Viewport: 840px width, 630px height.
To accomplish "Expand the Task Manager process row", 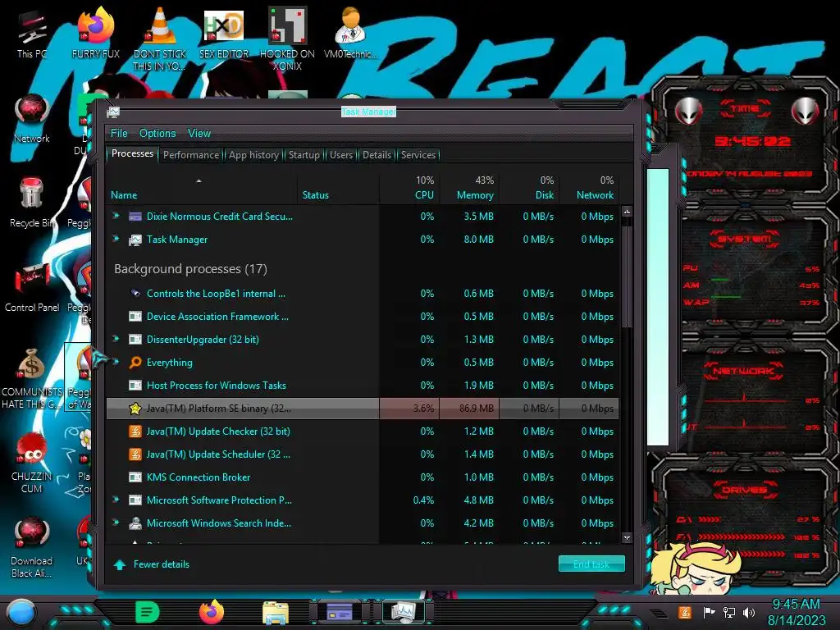I will 116,239.
